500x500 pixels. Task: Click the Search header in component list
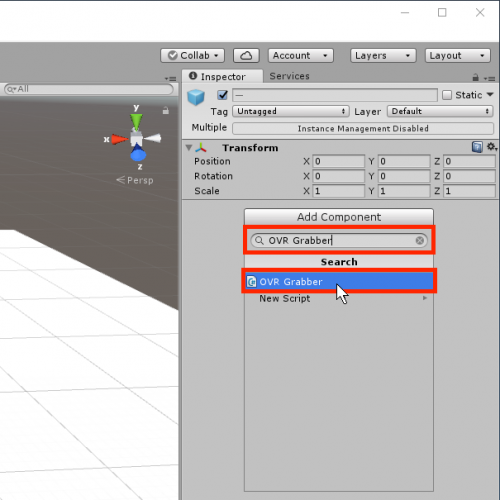pyautogui.click(x=339, y=262)
